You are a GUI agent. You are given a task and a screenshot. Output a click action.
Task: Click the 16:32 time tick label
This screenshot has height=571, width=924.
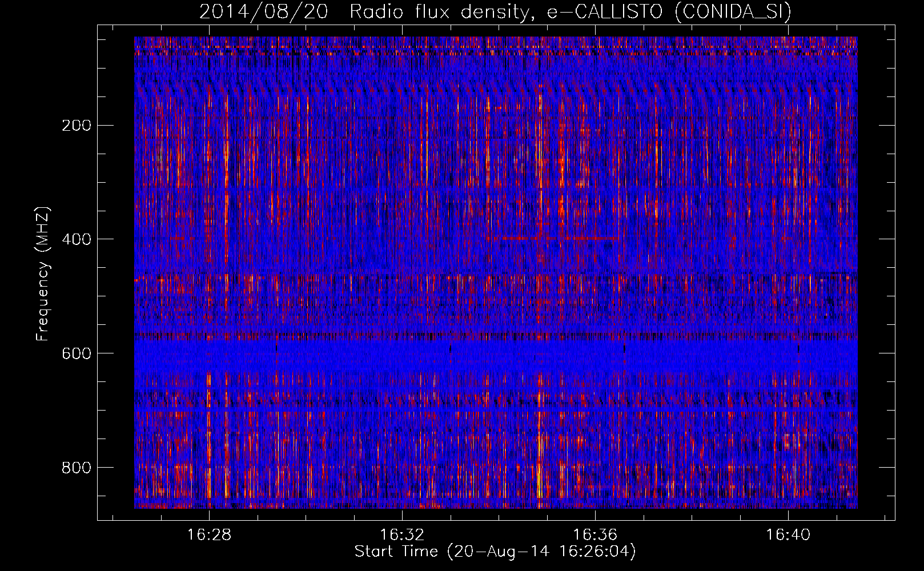point(403,535)
